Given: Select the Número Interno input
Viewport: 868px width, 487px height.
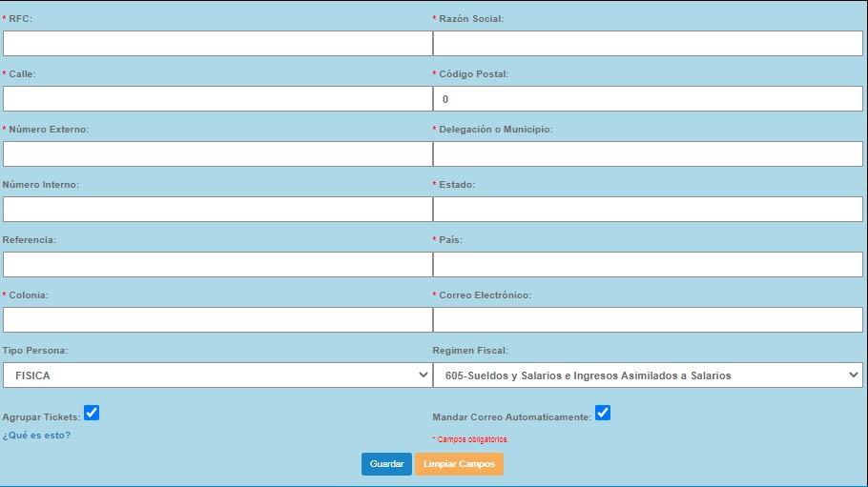Looking at the screenshot, I should point(217,210).
